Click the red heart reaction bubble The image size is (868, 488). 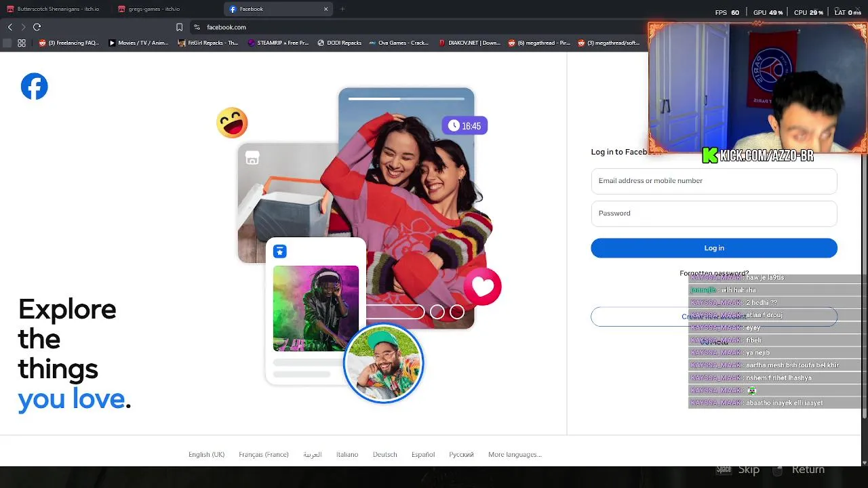pyautogui.click(x=483, y=287)
